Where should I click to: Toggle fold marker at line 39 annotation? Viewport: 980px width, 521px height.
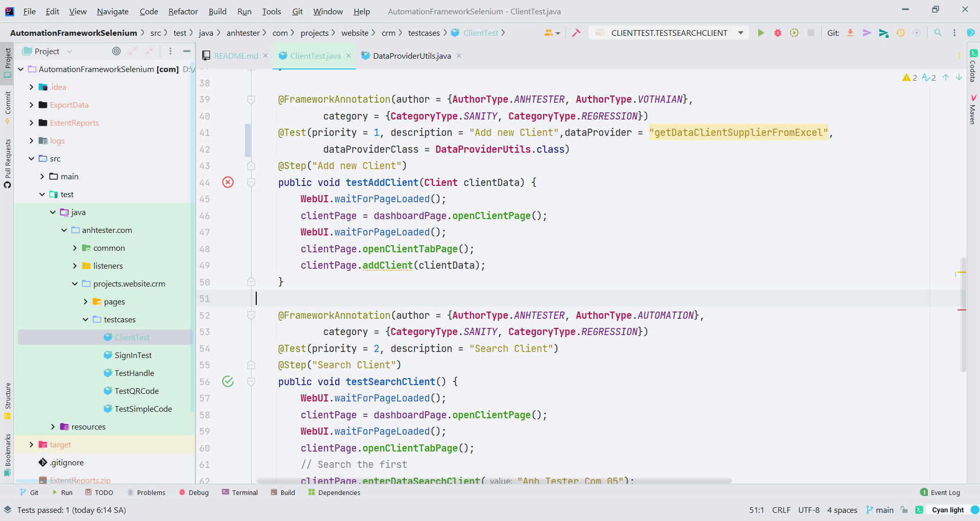[x=251, y=100]
